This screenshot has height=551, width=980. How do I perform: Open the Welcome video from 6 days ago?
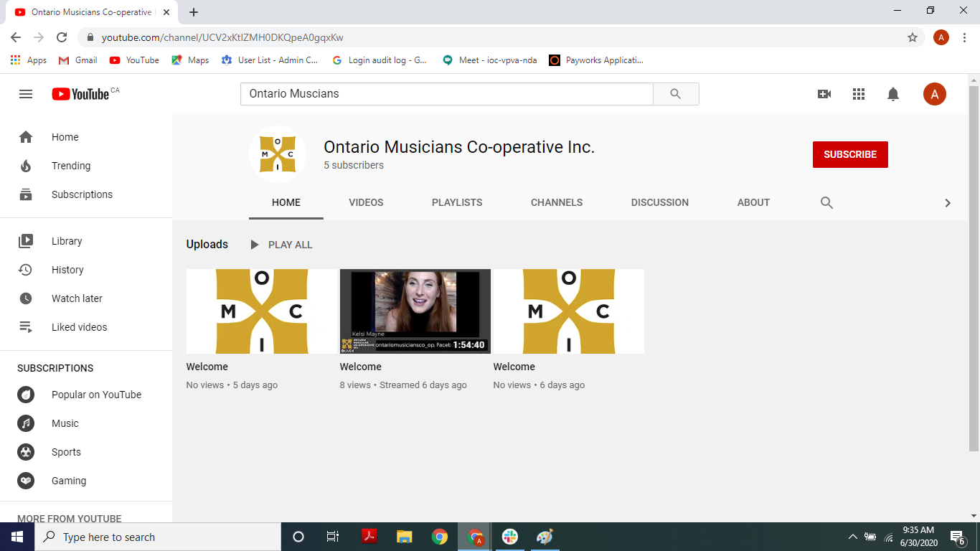point(569,311)
